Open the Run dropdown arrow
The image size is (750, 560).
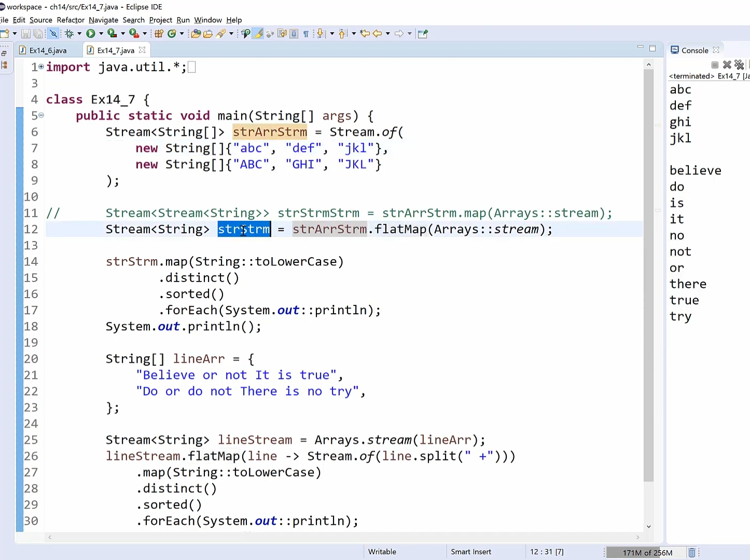pos(101,34)
